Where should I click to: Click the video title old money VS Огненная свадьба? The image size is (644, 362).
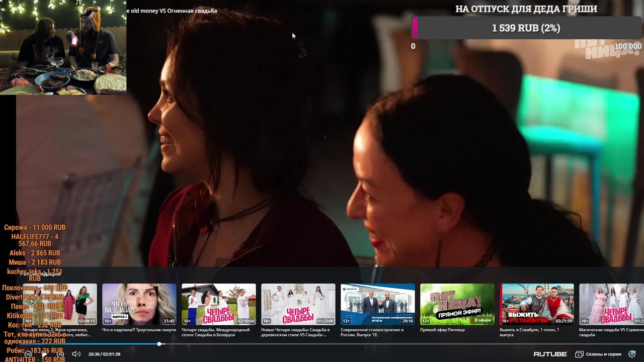172,11
